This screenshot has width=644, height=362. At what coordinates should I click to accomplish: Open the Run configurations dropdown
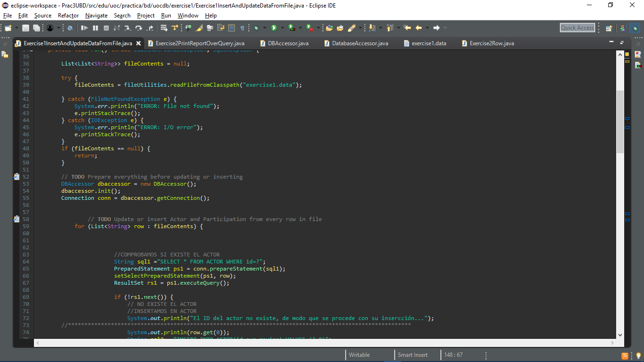[x=282, y=28]
